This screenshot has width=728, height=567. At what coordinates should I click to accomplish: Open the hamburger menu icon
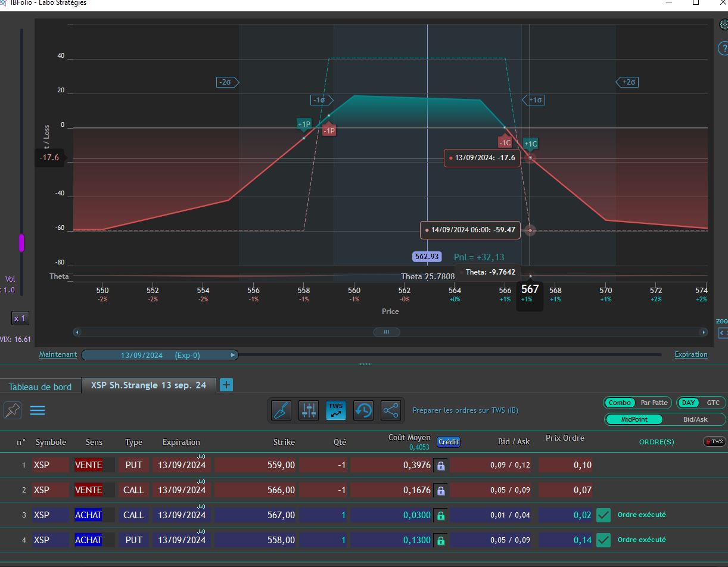(x=38, y=410)
